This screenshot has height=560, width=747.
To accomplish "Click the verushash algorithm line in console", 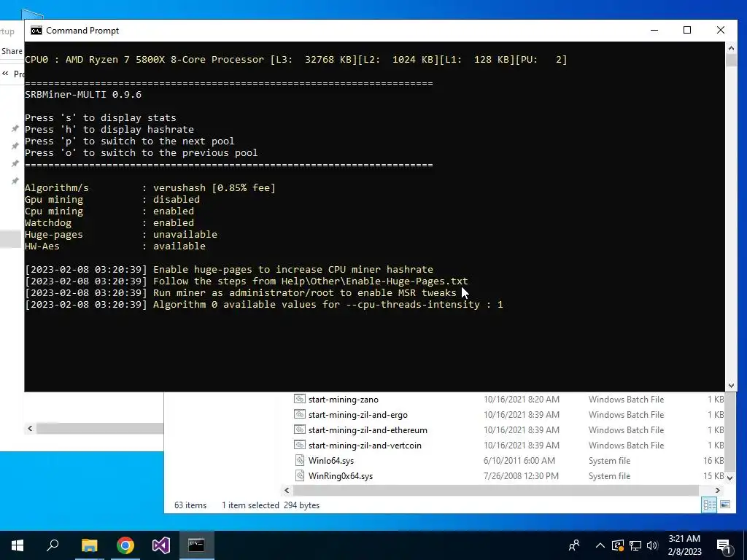I will coord(150,187).
